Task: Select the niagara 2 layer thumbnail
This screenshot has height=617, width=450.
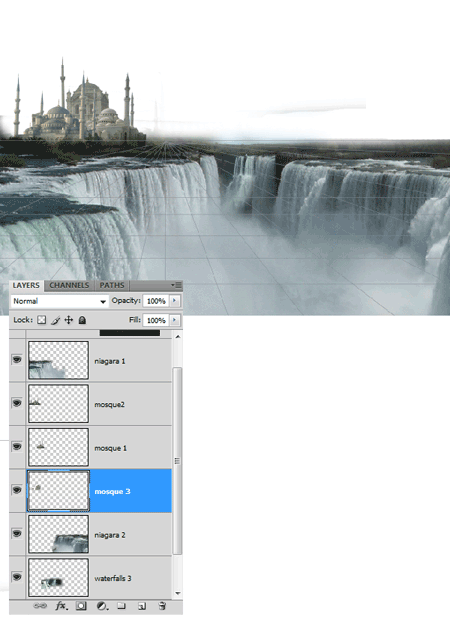Action: click(x=59, y=534)
